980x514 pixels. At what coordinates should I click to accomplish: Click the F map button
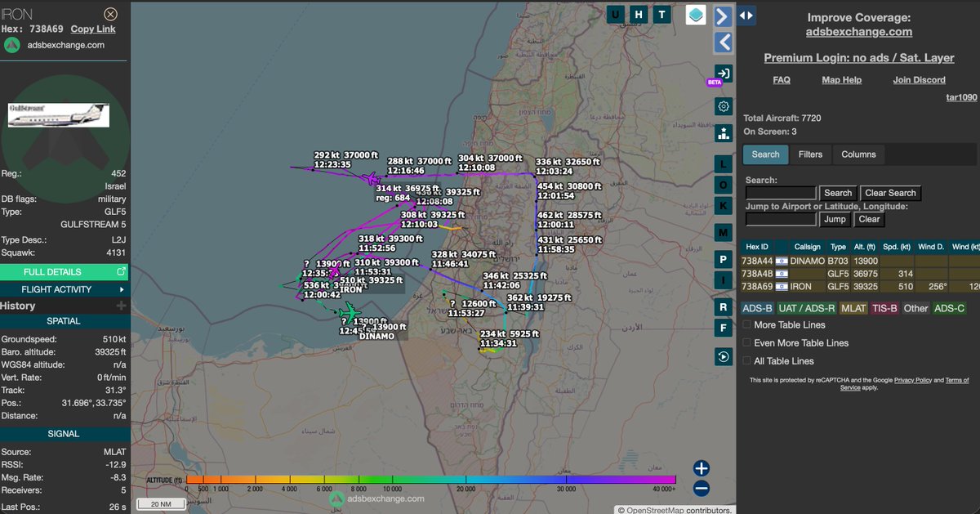click(723, 329)
